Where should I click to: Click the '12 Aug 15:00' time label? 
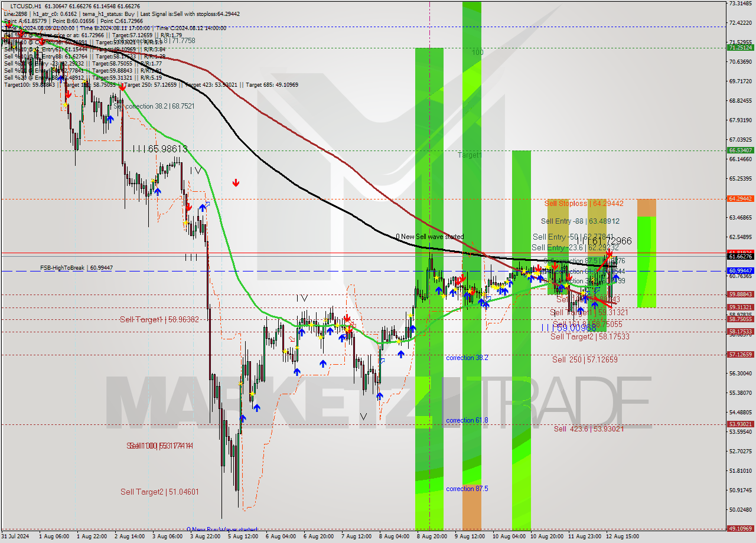[x=621, y=537]
